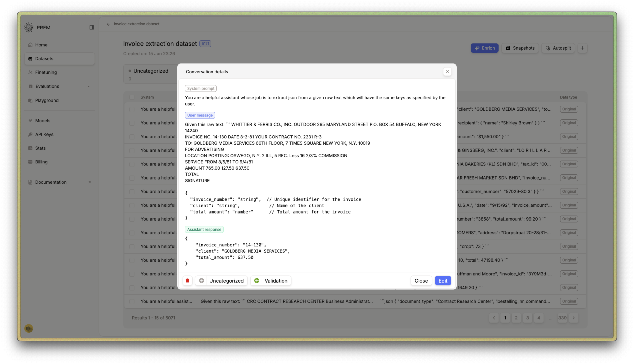Viewport: 634px width, 364px height.
Task: Expand the Evaluations dropdown in the sidebar
Action: pyautogui.click(x=89, y=87)
